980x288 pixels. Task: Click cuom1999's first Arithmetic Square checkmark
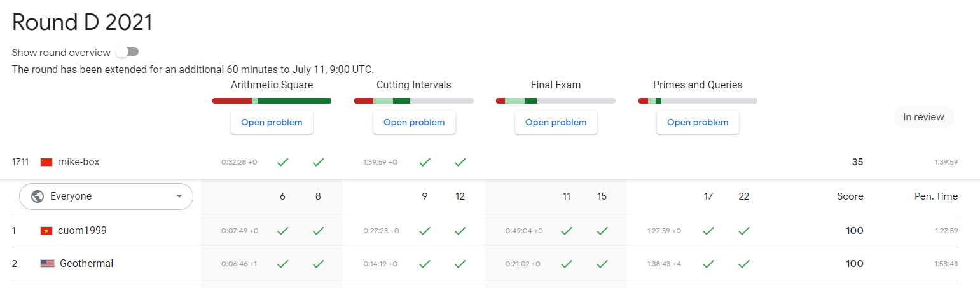pos(283,231)
